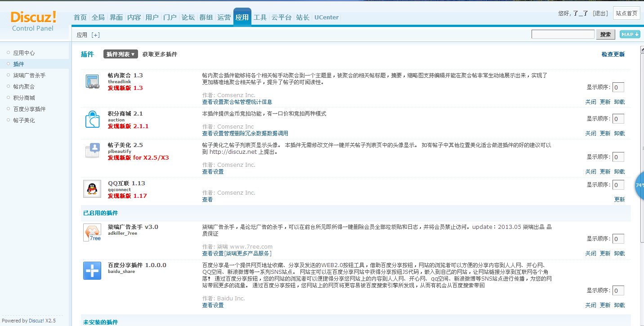This screenshot has width=644, height=326.
Task: Click 关闭 for the 帖内聚合 plugin
Action: point(590,102)
